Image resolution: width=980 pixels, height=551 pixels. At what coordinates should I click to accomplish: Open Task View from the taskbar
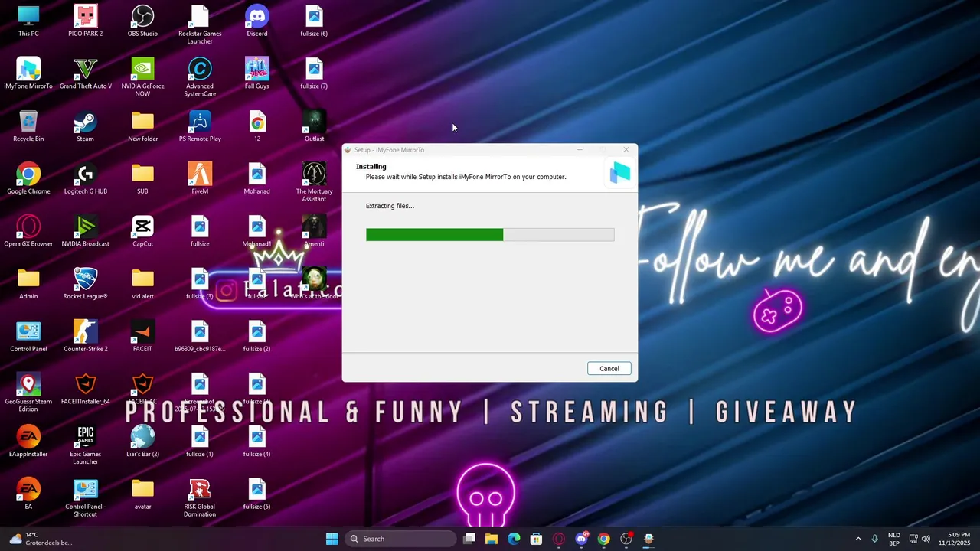(x=469, y=539)
